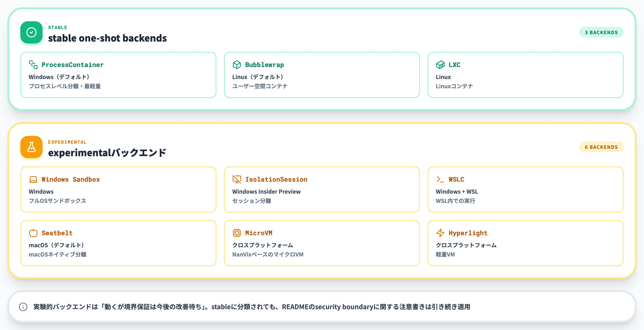Viewport: 644px width, 330px height.
Task: Click 'Windows Insider Preview' platform text
Action: pos(266,192)
